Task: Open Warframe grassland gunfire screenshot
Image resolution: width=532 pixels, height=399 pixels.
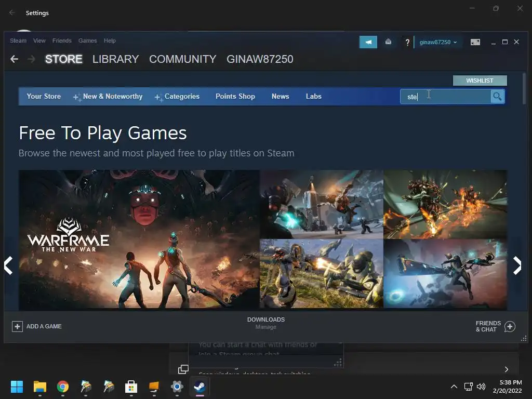Action: pos(321,274)
